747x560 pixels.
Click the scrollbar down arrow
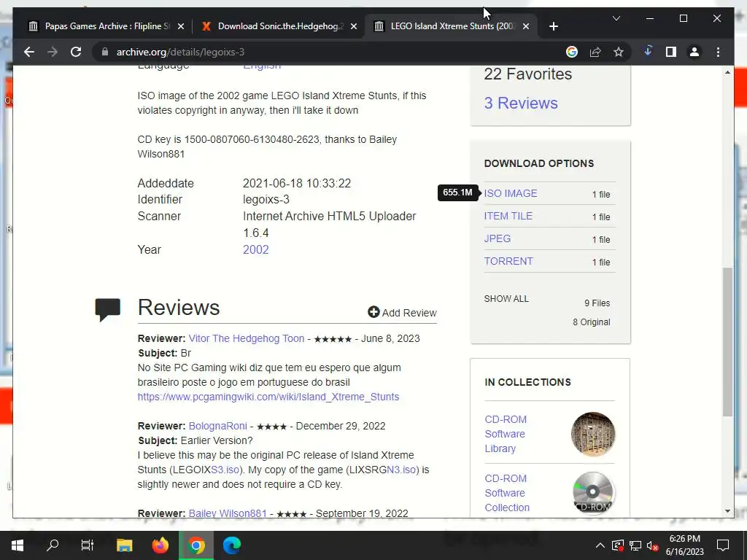click(x=727, y=511)
